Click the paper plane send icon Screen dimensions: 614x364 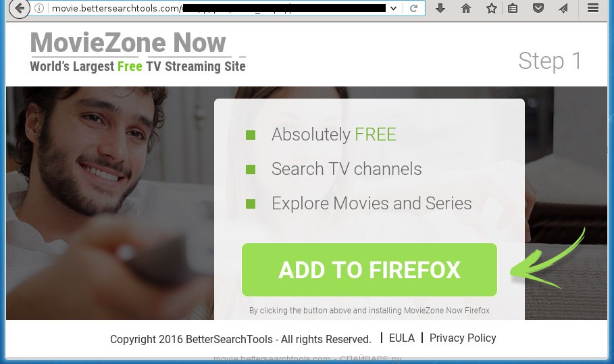click(x=563, y=8)
